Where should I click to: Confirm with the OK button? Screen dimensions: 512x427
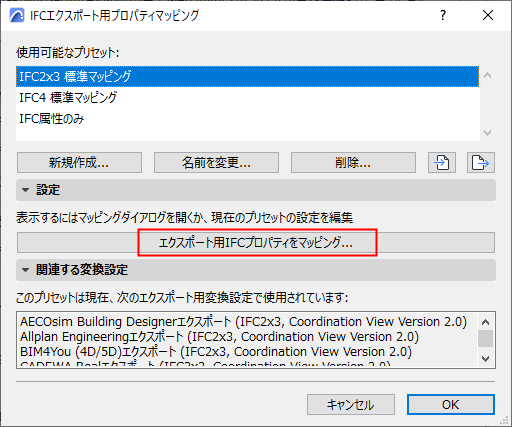[x=451, y=405]
